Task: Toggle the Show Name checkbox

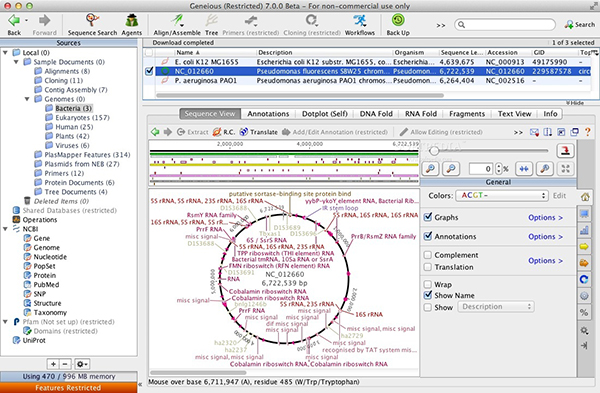Action: pos(428,295)
